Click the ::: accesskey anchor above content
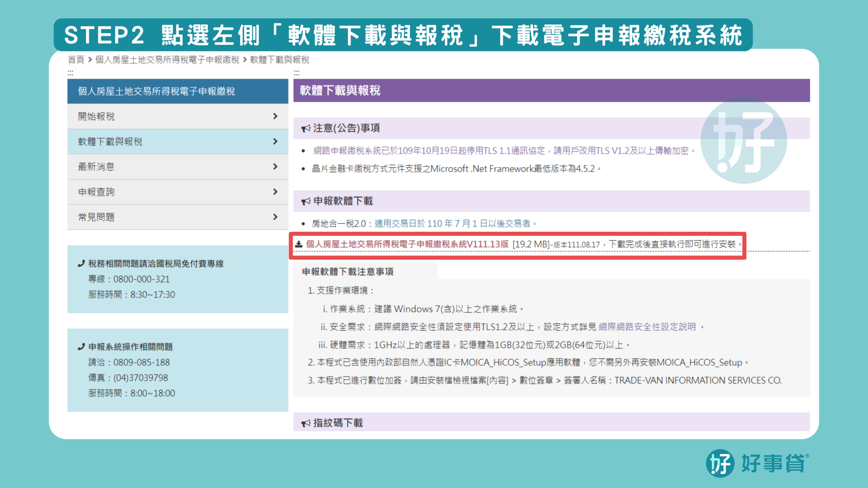 [297, 73]
